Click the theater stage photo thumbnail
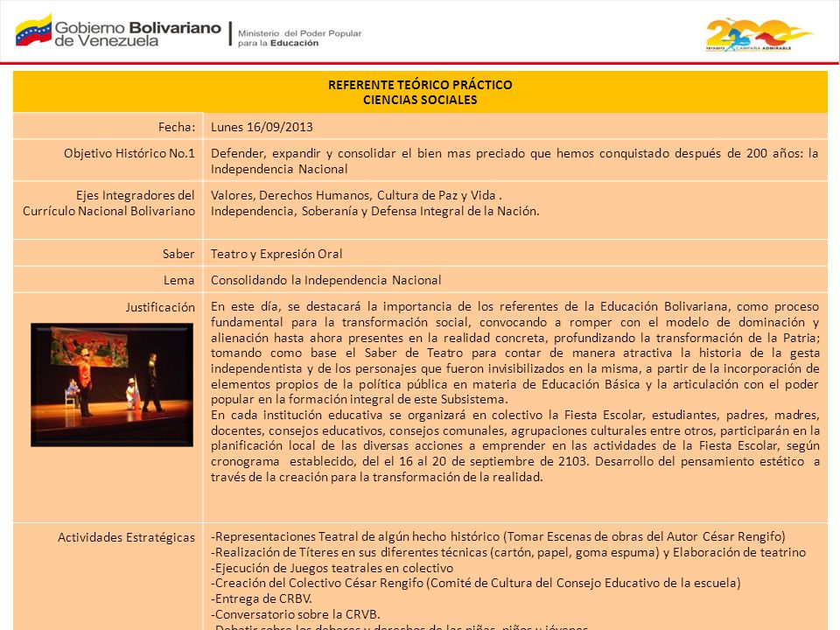Screen dimensions: 840x630 (112, 385)
